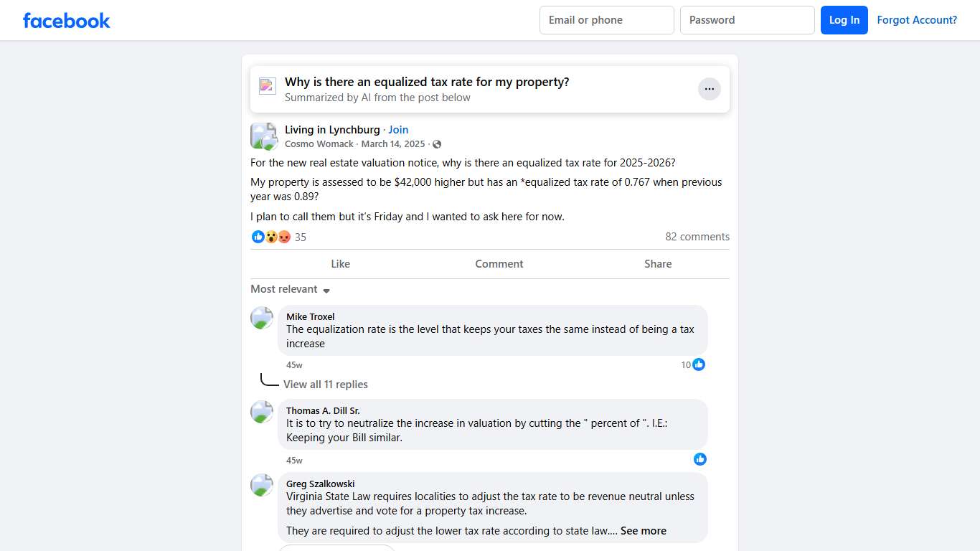
Task: Click the Facebook logo
Action: 67,20
